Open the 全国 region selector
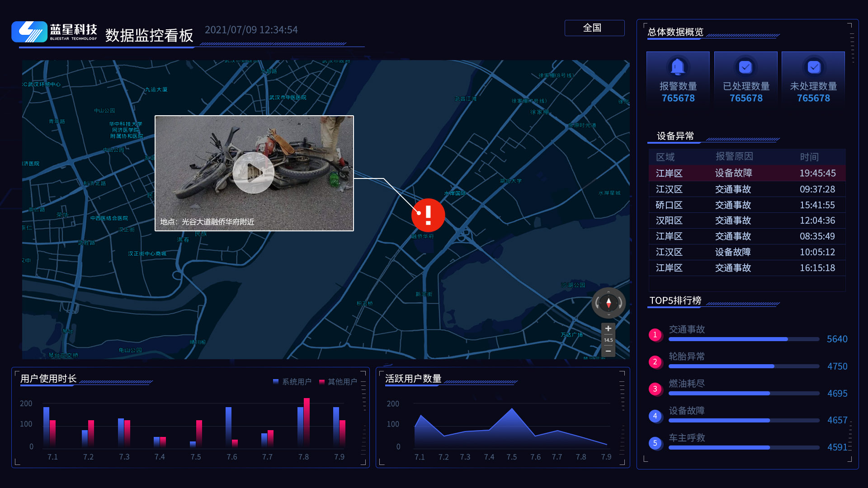Image resolution: width=868 pixels, height=488 pixels. [x=594, y=28]
